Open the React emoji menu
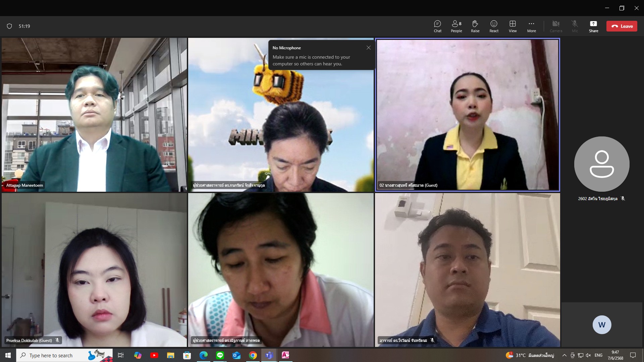 click(494, 26)
